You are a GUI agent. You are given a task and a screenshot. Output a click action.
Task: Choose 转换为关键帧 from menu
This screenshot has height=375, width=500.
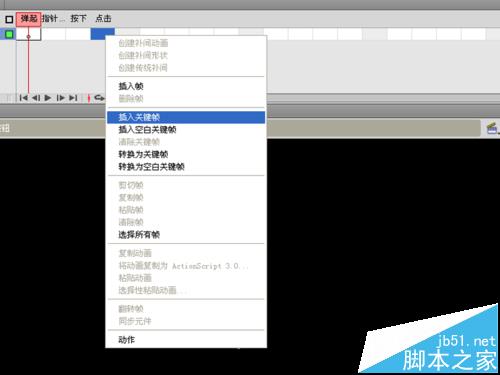point(186,154)
